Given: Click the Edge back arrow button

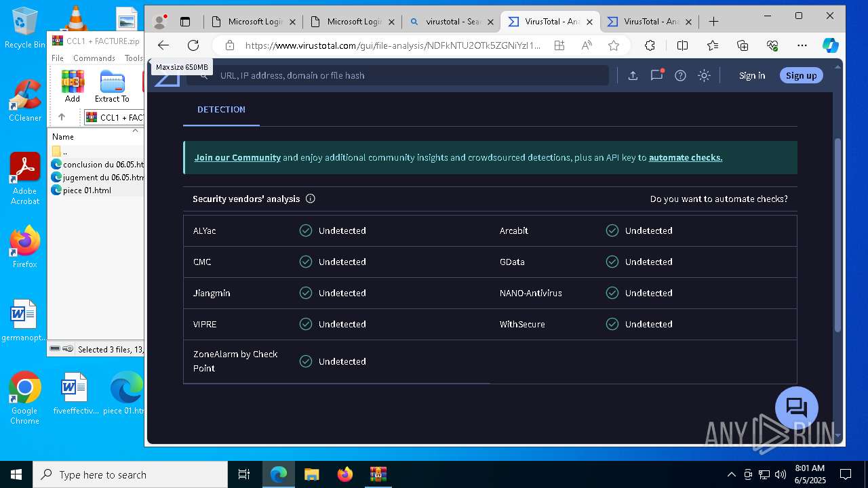Looking at the screenshot, I should 163,45.
